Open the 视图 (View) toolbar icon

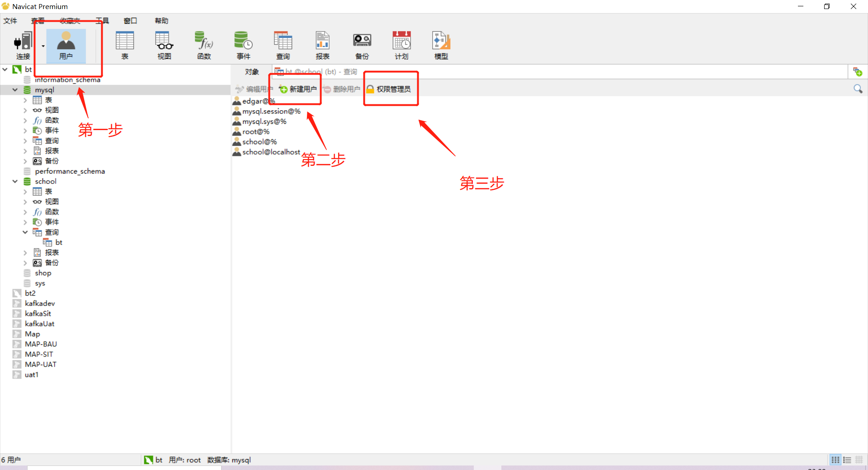click(x=165, y=46)
